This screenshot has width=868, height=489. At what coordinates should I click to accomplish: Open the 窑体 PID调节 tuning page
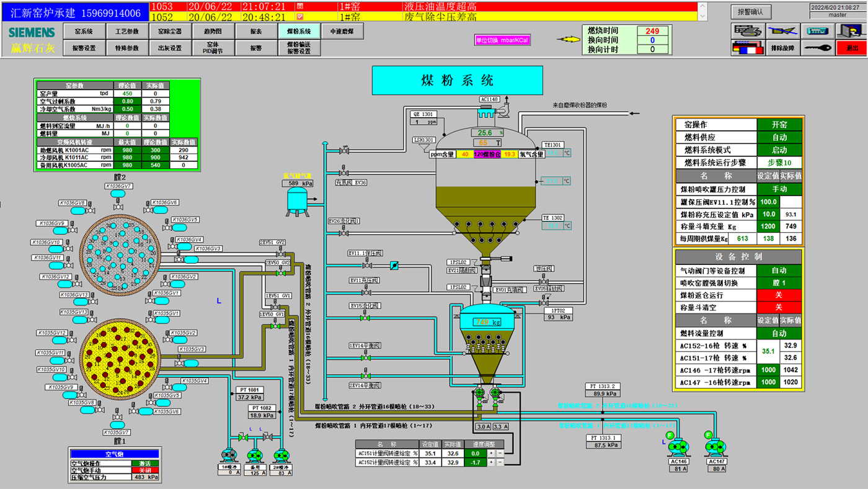click(x=213, y=48)
